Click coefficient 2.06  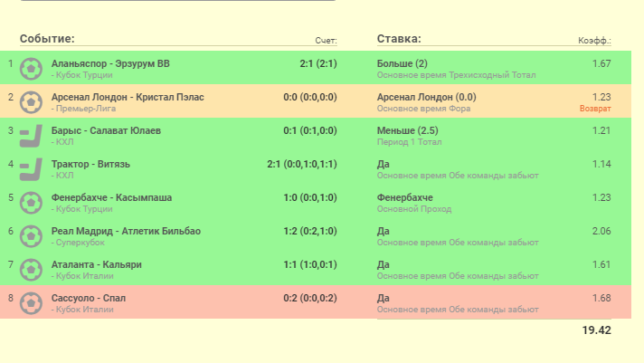[x=601, y=232]
